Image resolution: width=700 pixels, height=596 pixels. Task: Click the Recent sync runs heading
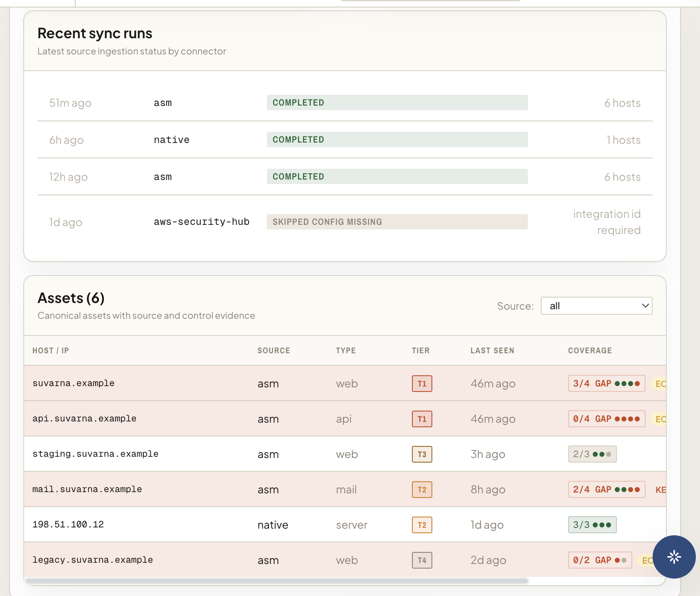[x=95, y=33]
